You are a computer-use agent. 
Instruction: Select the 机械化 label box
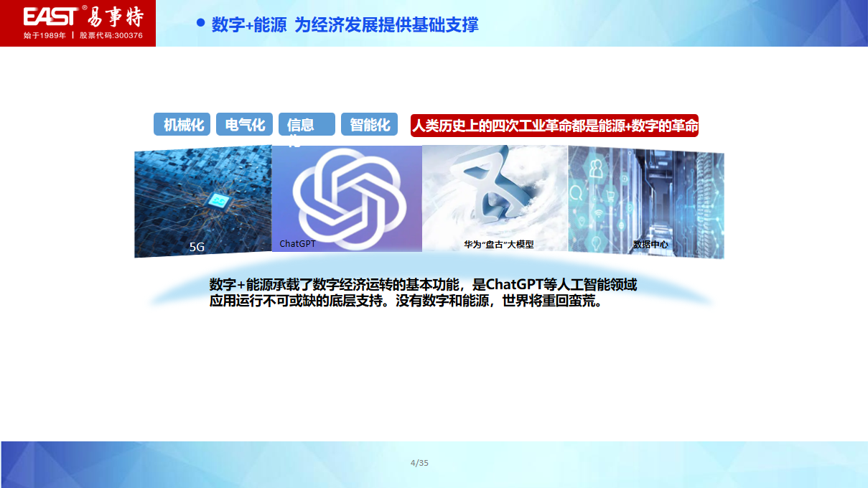tap(182, 123)
